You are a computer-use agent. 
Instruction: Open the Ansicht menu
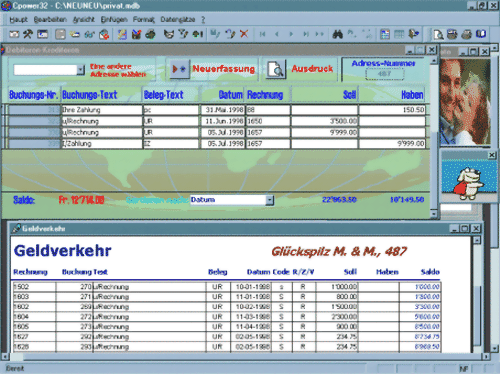(x=84, y=20)
